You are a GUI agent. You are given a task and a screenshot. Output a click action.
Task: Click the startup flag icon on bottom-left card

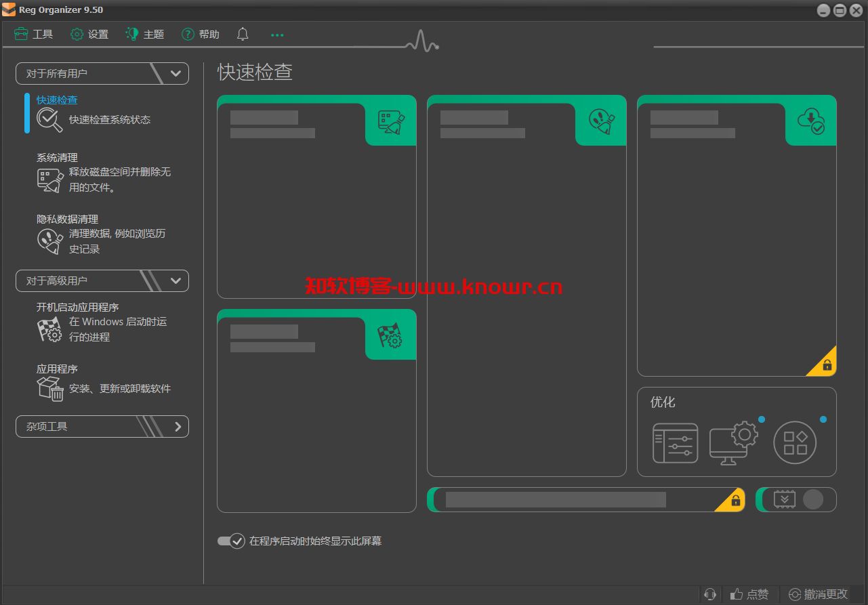tap(390, 336)
